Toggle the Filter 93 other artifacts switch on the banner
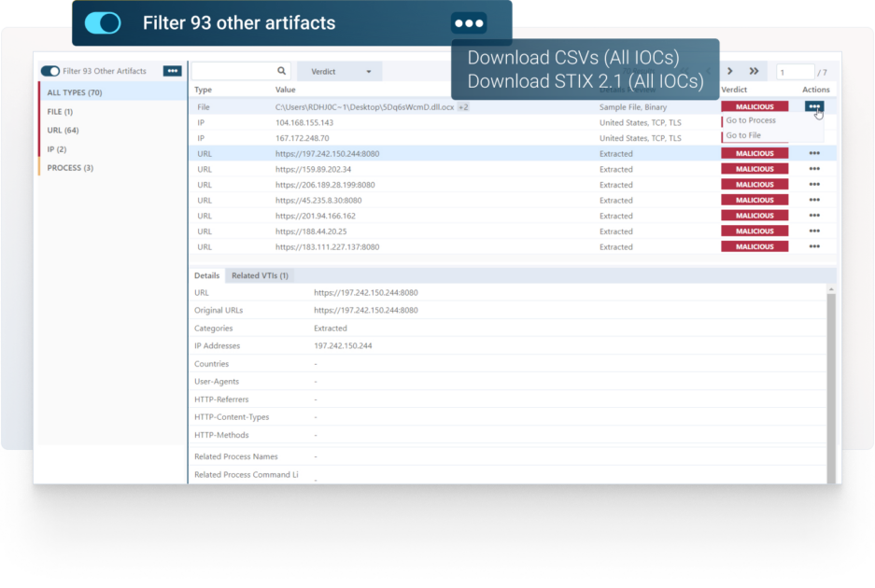Viewport: 875px width, 588px height. click(x=103, y=22)
